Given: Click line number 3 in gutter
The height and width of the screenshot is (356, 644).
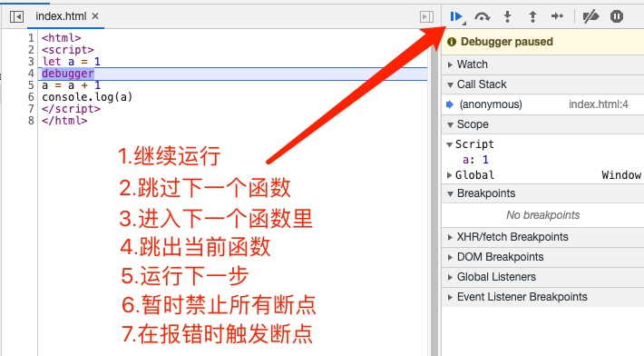Looking at the screenshot, I should tap(31, 62).
